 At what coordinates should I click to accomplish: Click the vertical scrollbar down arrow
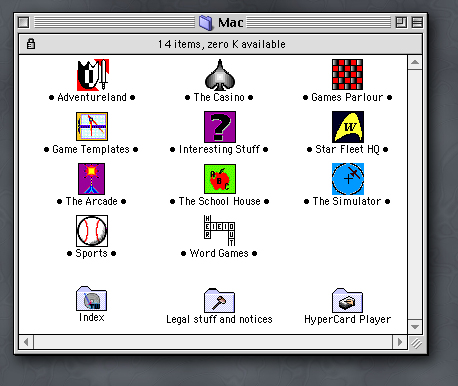pyautogui.click(x=415, y=327)
